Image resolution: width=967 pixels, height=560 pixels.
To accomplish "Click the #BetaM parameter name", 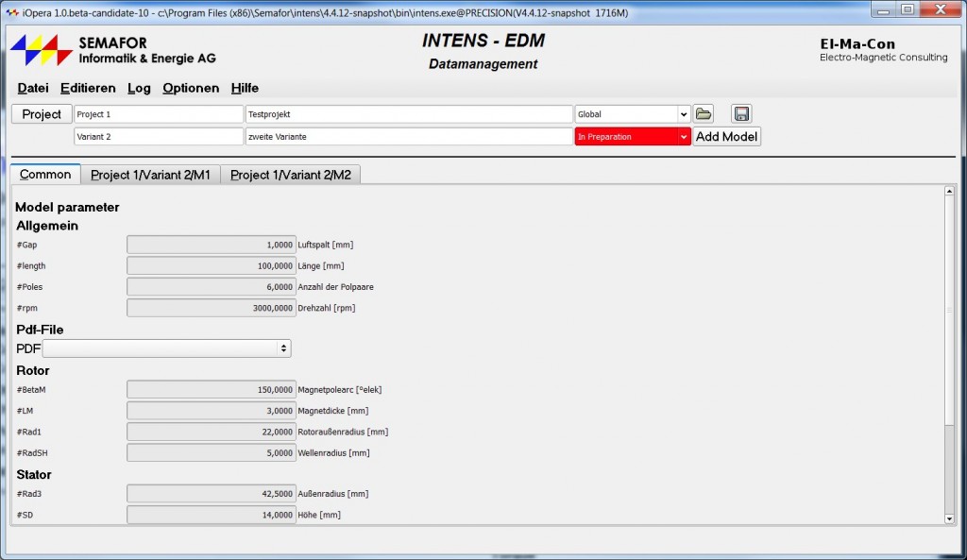I will pyautogui.click(x=31, y=390).
